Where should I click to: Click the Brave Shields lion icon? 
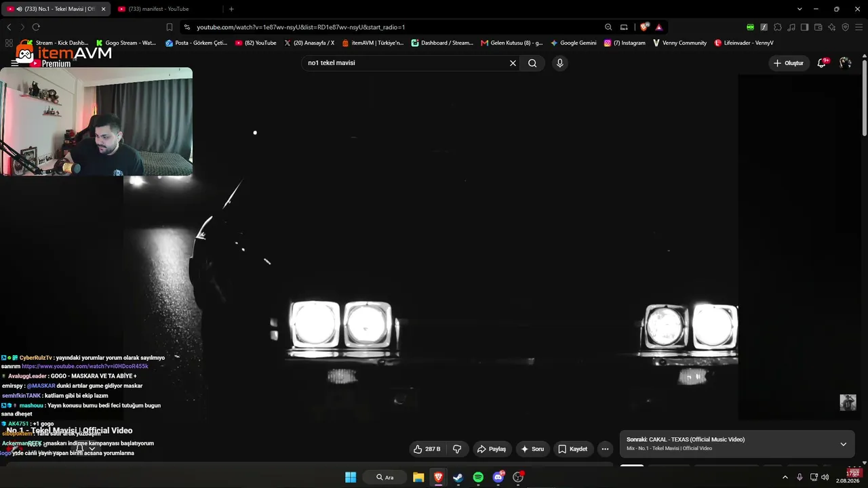coord(644,27)
